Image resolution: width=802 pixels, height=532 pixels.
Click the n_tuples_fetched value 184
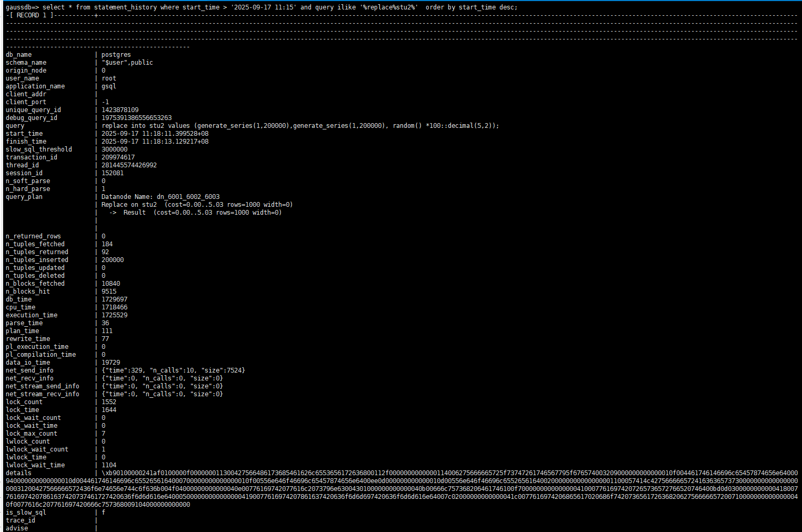(107, 244)
